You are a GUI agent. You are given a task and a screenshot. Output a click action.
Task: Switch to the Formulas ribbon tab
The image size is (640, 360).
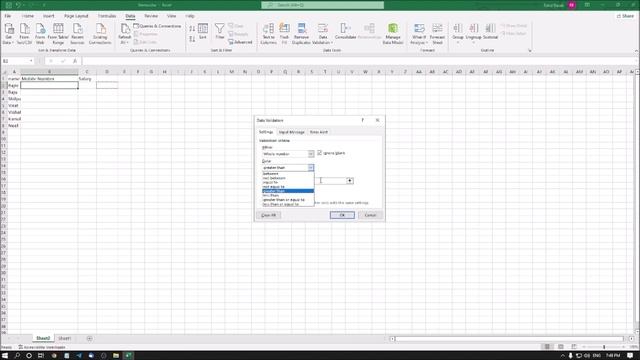point(107,16)
